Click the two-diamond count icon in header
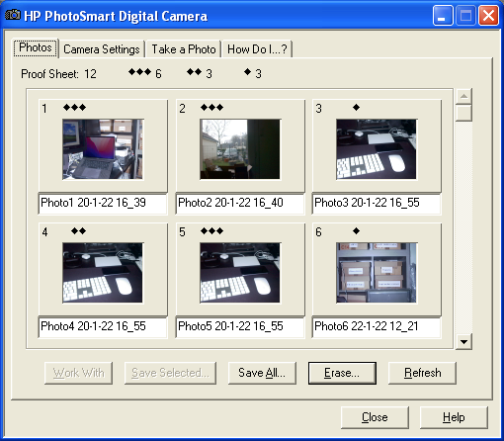 coord(194,72)
